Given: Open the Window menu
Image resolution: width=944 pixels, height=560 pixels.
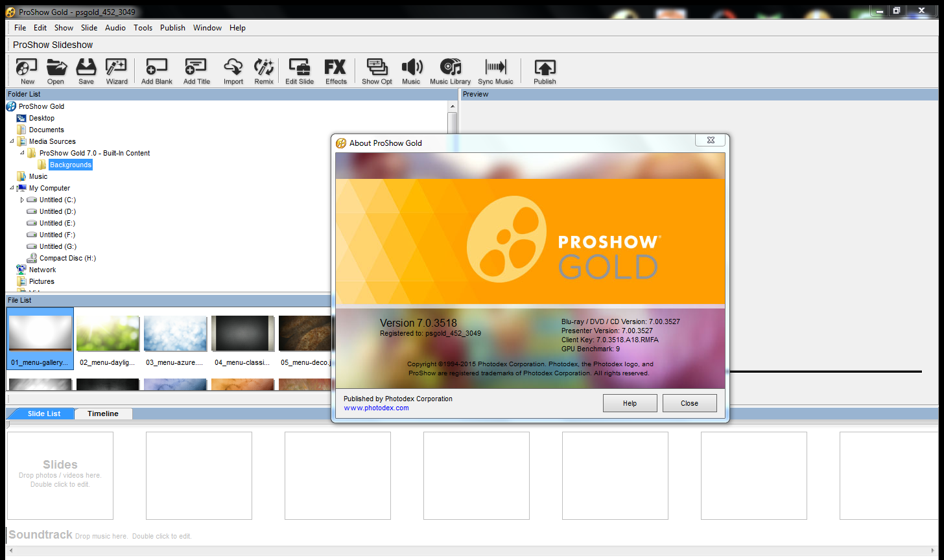Looking at the screenshot, I should tap(207, 28).
